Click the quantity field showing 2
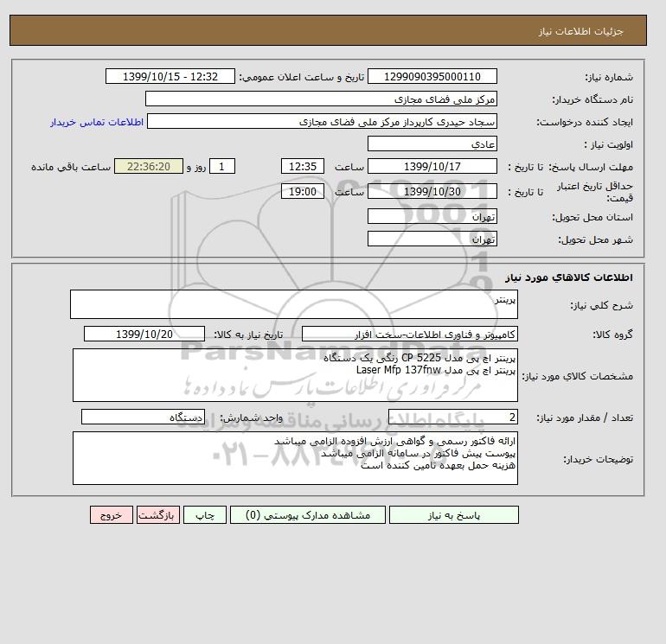Screen dimensions: 666x644 (x=452, y=417)
